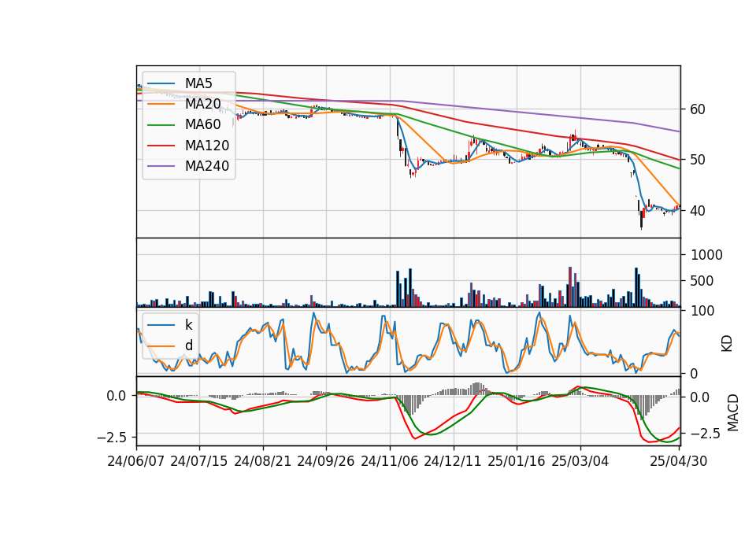Click the green MA60 legend line sample

click(161, 125)
